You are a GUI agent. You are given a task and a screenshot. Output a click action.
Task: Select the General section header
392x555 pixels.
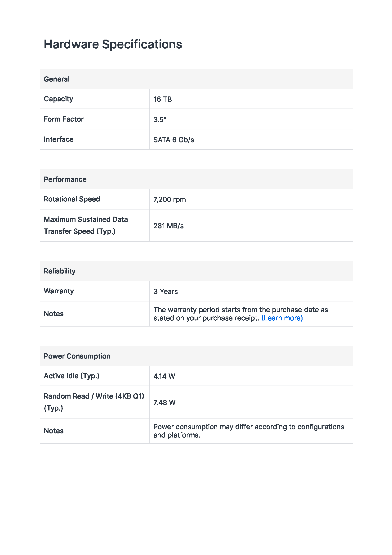(57, 79)
